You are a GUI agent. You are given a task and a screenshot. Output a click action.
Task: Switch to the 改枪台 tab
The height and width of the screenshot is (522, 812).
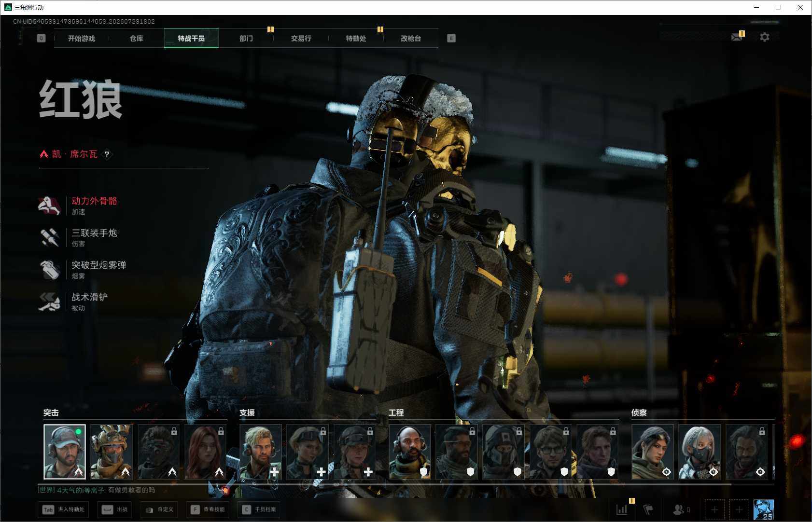(x=411, y=38)
